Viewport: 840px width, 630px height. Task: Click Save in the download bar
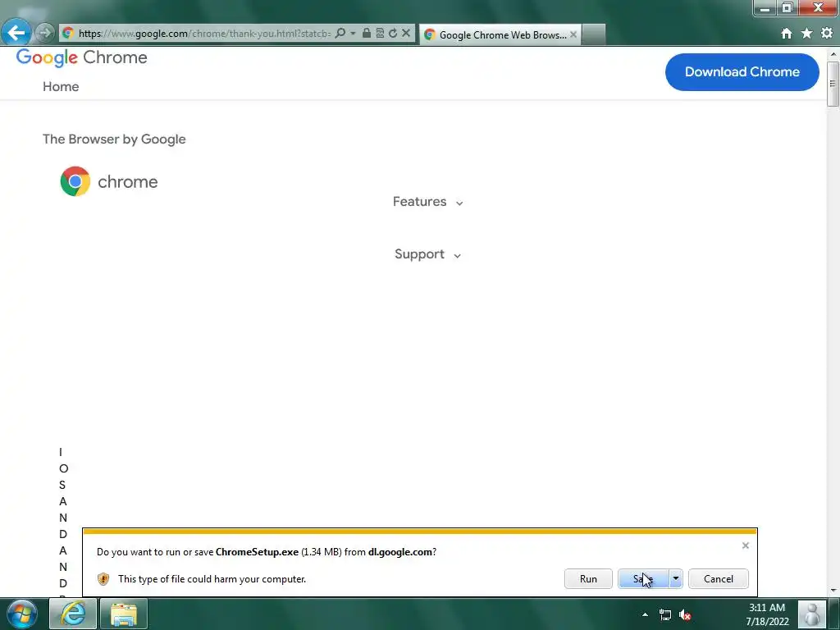[643, 579]
